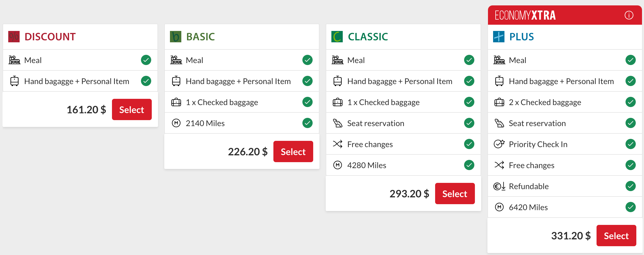Click the Classic fare 'C' logo icon
The height and width of the screenshot is (255, 644).
click(x=337, y=37)
